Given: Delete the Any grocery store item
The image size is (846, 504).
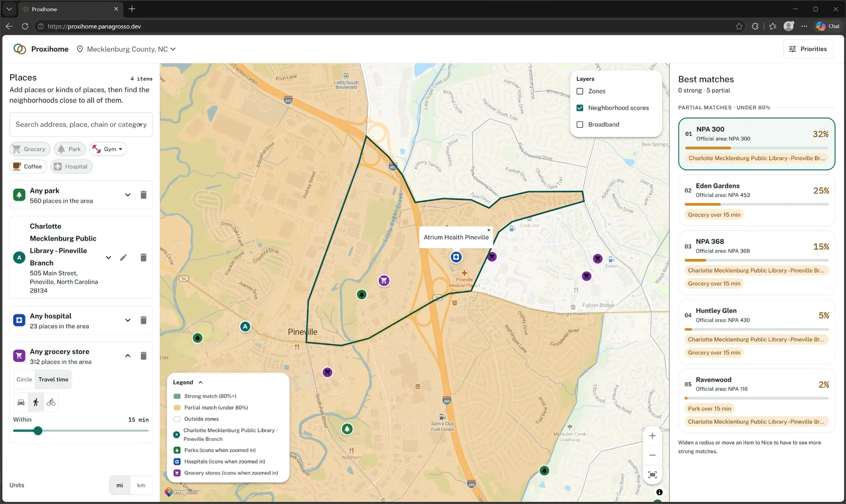Looking at the screenshot, I should pyautogui.click(x=143, y=356).
